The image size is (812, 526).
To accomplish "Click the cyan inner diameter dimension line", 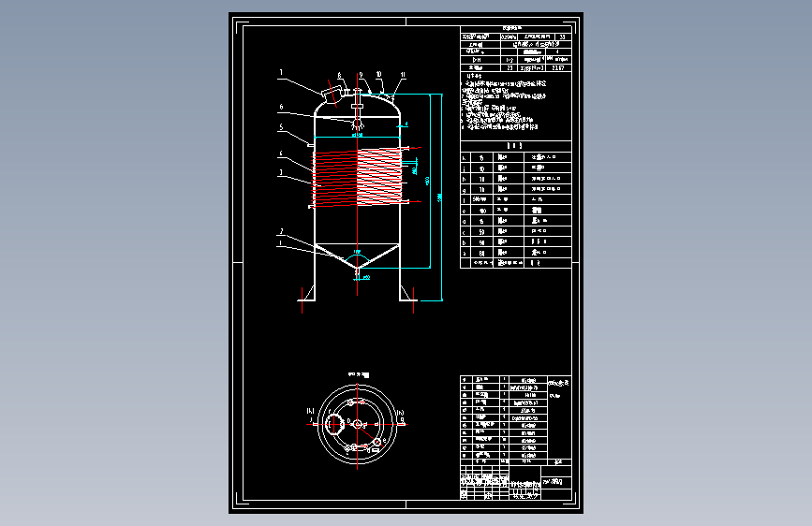I will 358,137.
